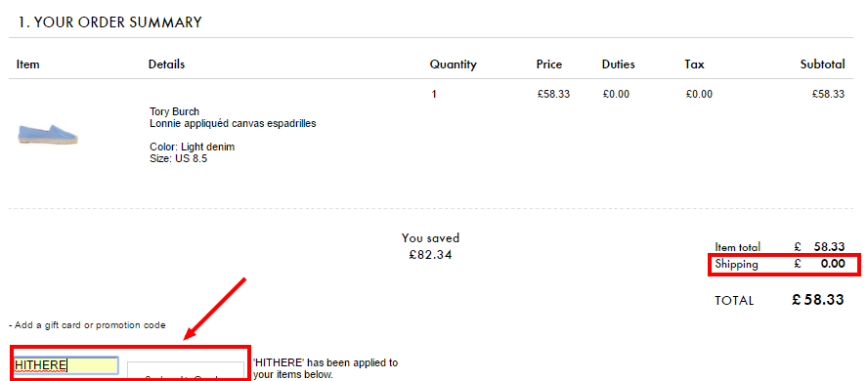Click the Shipping £0.00 line
Screen dimensions: 868x381
pyautogui.click(x=780, y=265)
